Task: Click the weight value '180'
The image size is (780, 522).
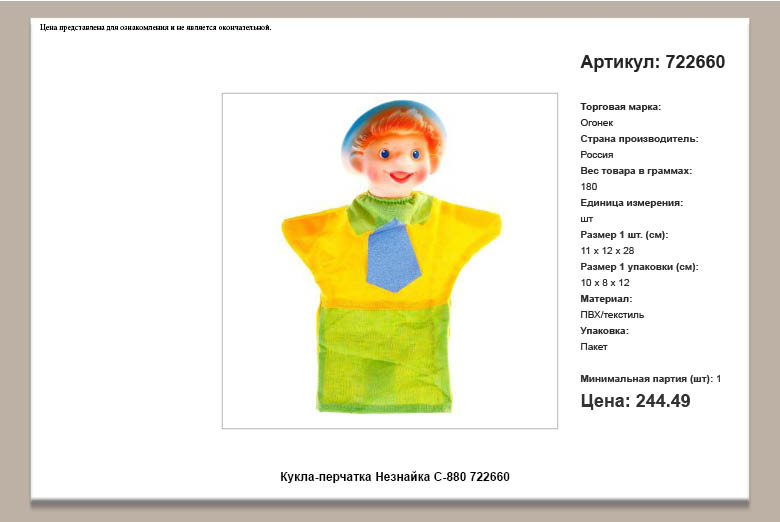Action: [588, 187]
